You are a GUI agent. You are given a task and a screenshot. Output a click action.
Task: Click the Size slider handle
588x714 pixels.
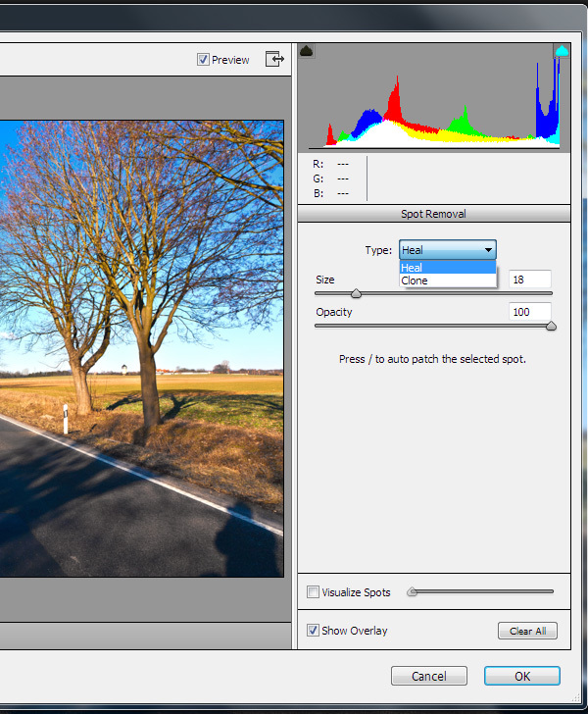point(356,293)
